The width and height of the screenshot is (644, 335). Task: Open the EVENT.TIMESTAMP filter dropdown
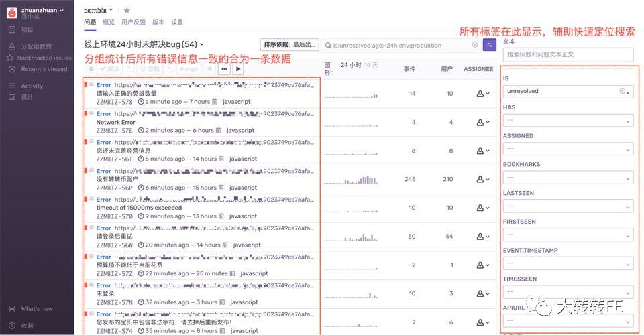coord(568,263)
